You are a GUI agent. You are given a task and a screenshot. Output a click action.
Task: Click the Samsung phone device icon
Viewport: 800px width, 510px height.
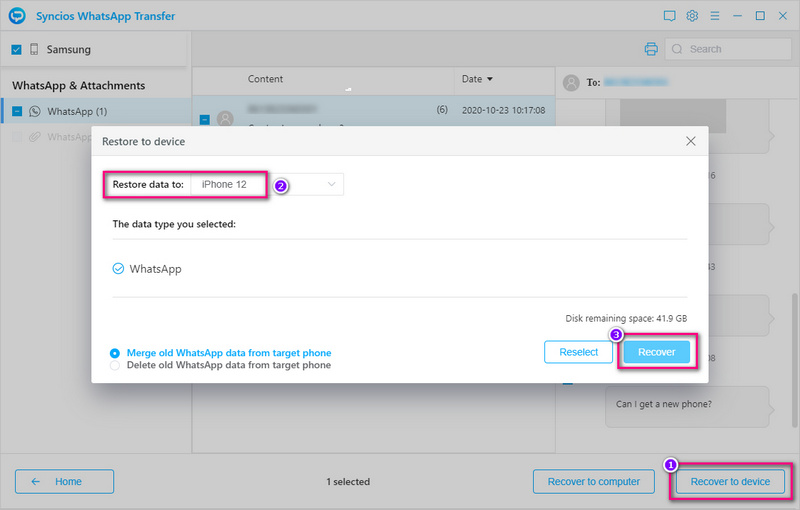[x=34, y=49]
